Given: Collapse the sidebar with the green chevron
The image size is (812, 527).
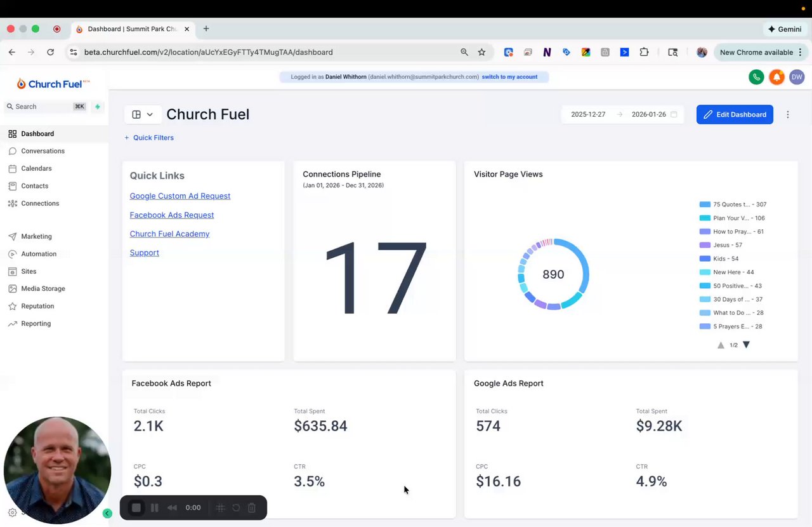Looking at the screenshot, I should 107,513.
